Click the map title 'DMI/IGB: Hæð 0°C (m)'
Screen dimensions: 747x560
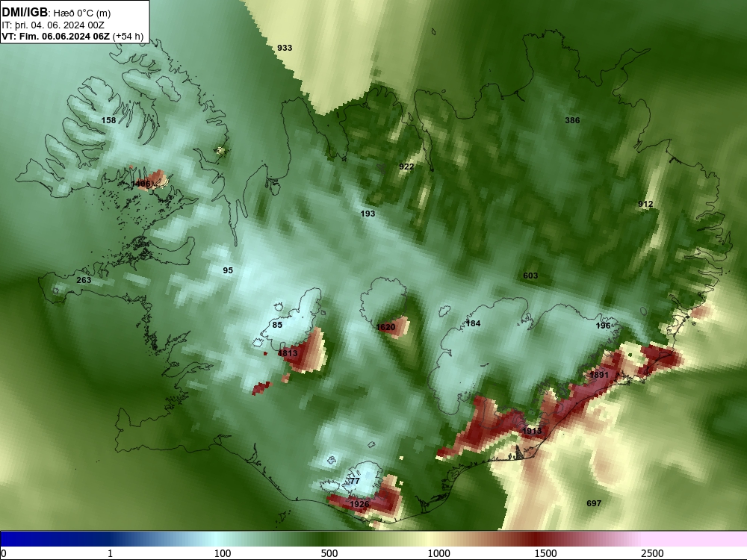pos(56,13)
